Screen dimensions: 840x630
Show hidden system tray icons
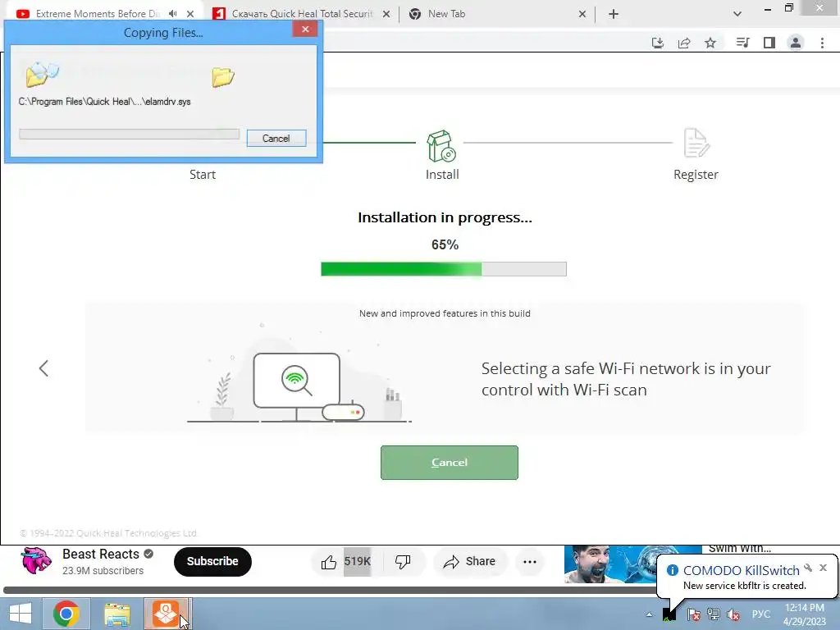point(650,614)
